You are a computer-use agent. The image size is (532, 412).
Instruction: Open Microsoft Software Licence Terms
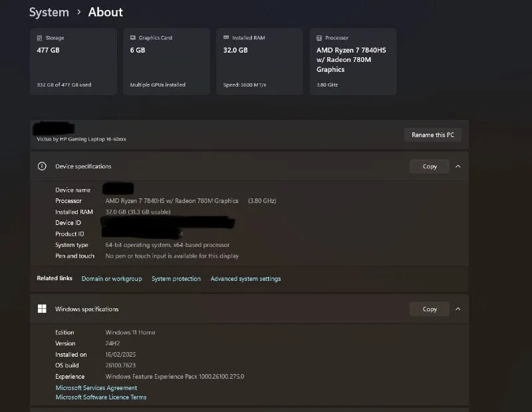101,397
